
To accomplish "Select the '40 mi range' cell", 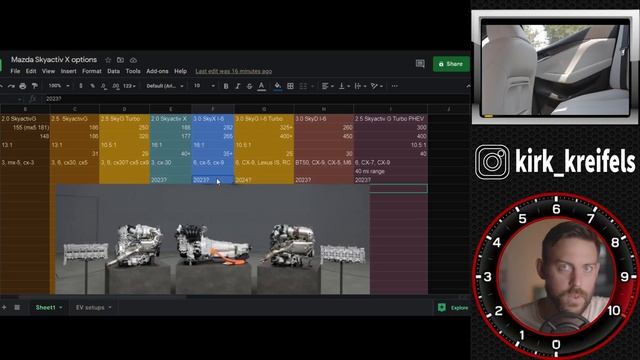I will click(x=390, y=171).
